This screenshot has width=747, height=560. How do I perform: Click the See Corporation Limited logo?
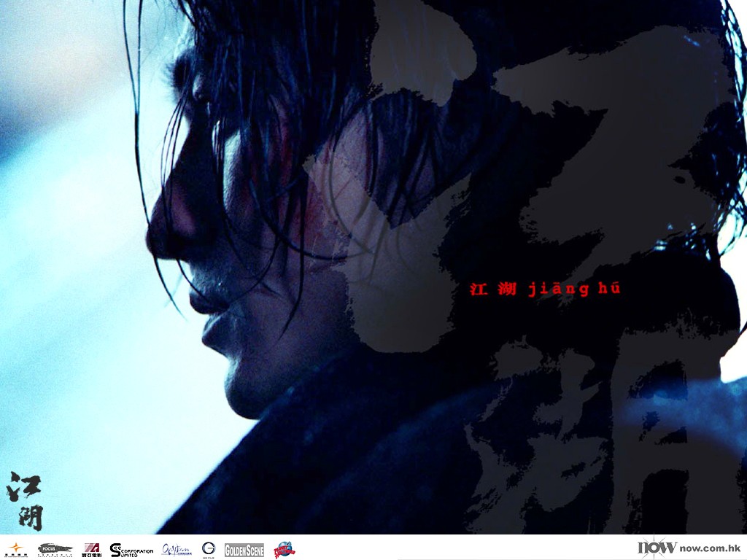click(x=131, y=550)
